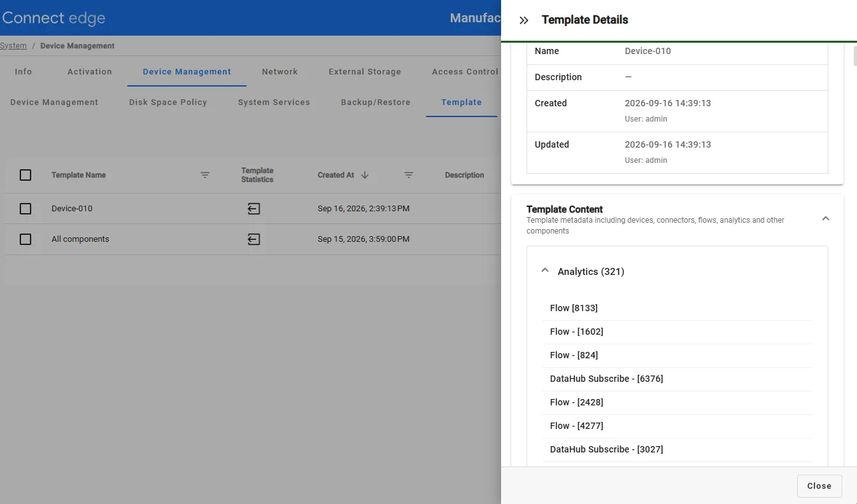This screenshot has width=857, height=504.
Task: Go to the Network tab
Action: (x=280, y=72)
